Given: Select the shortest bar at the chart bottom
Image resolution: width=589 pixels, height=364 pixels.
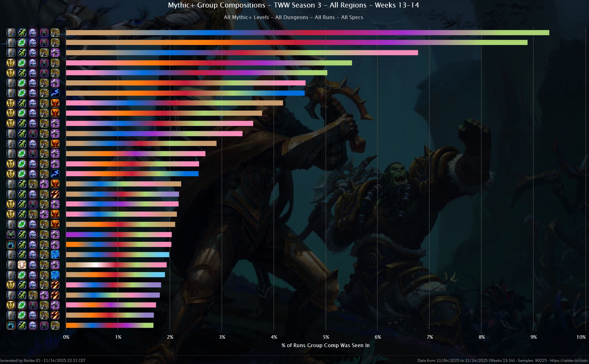Looking at the screenshot, I should pos(109,325).
